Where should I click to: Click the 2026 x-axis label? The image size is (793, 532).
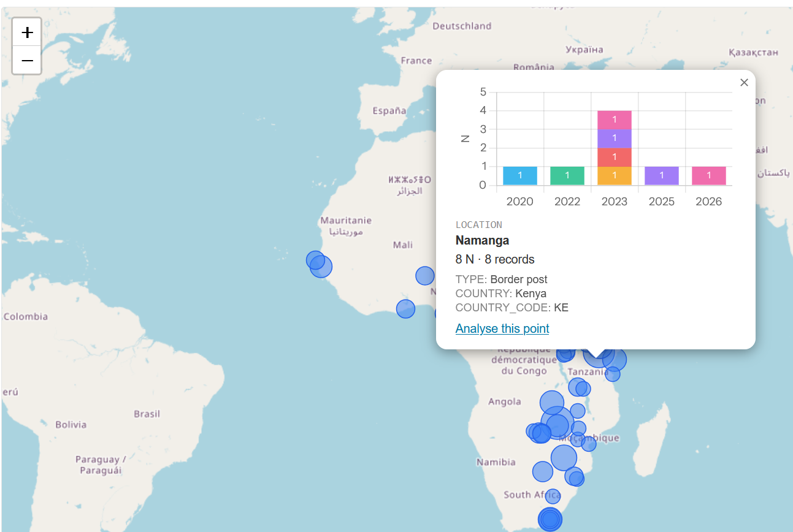tap(709, 202)
